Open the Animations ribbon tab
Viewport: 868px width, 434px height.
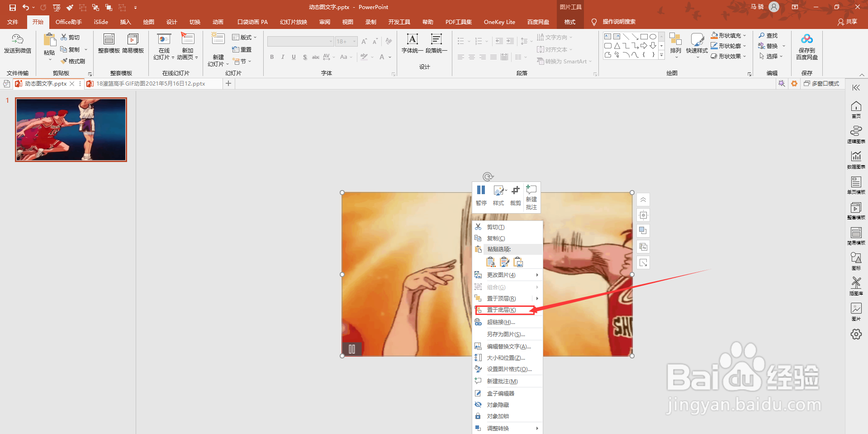(218, 22)
